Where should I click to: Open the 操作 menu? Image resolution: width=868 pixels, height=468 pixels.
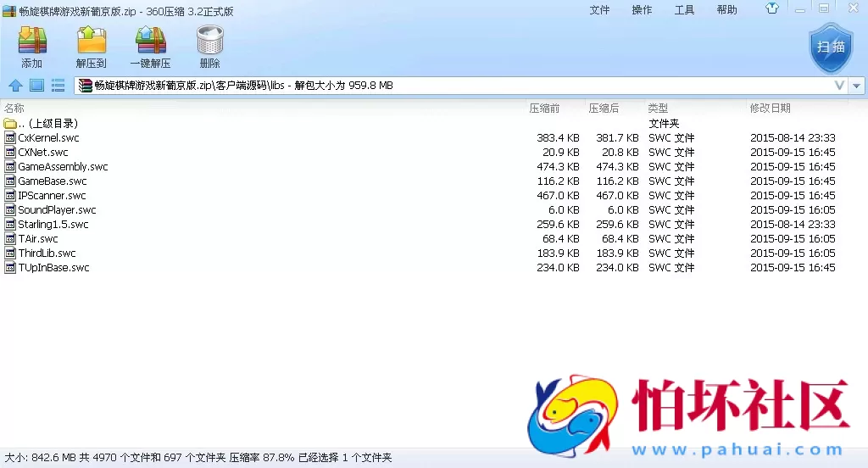643,10
